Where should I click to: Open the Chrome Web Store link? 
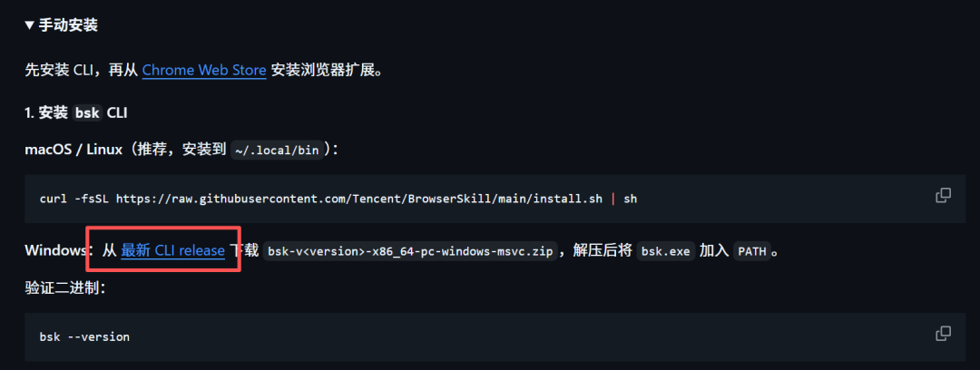(204, 70)
